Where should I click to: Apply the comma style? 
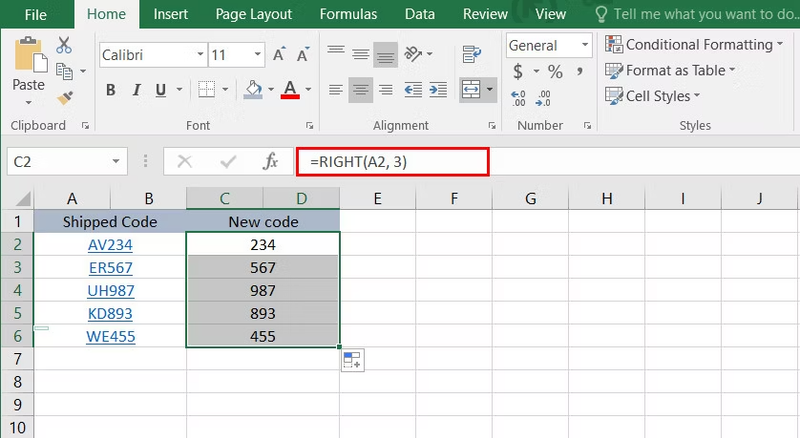tap(580, 71)
